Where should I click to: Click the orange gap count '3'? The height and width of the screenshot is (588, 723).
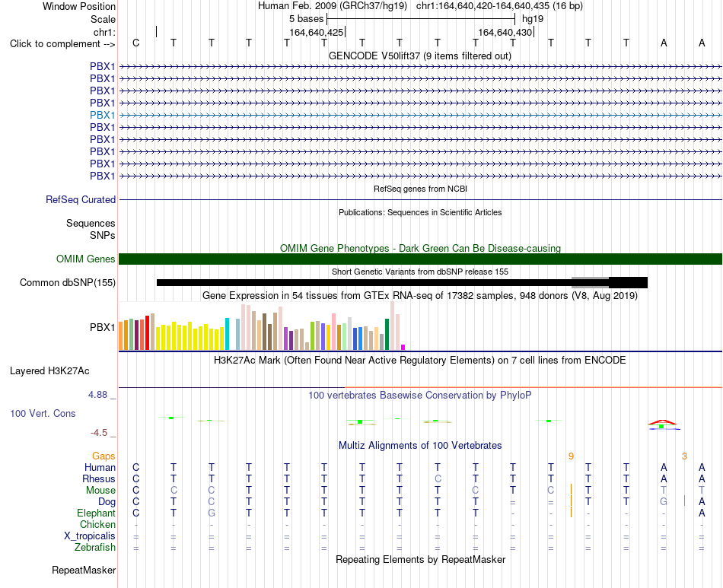tap(684, 456)
